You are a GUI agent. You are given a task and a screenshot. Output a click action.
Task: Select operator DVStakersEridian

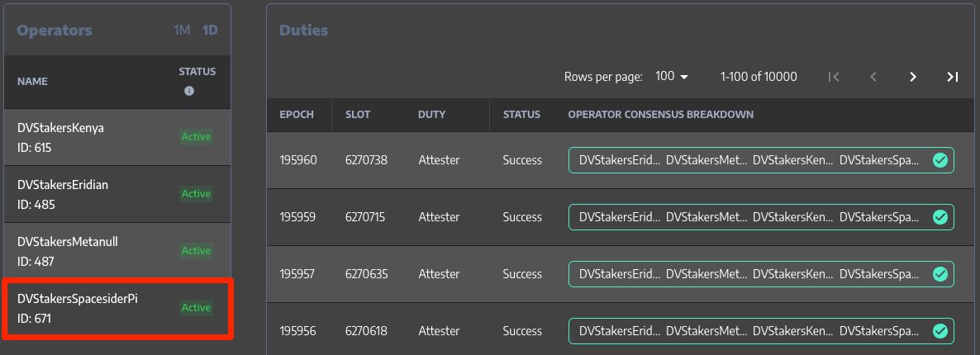(x=117, y=194)
